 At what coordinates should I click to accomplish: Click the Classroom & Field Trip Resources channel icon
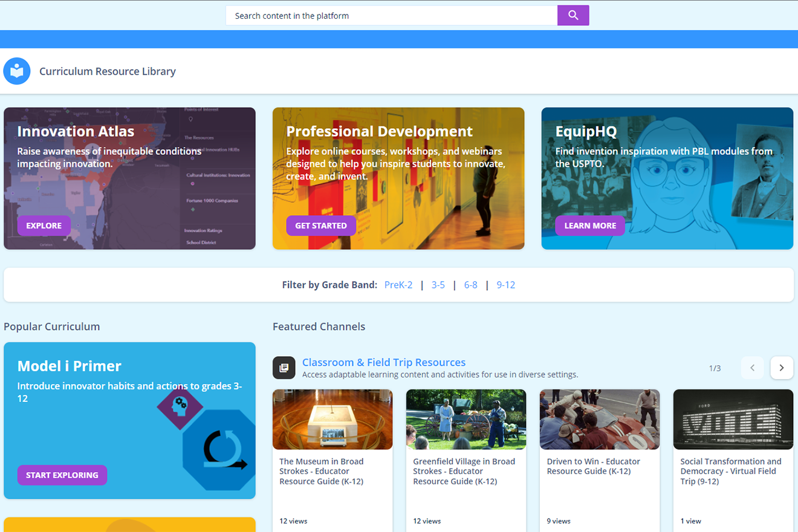pos(284,368)
